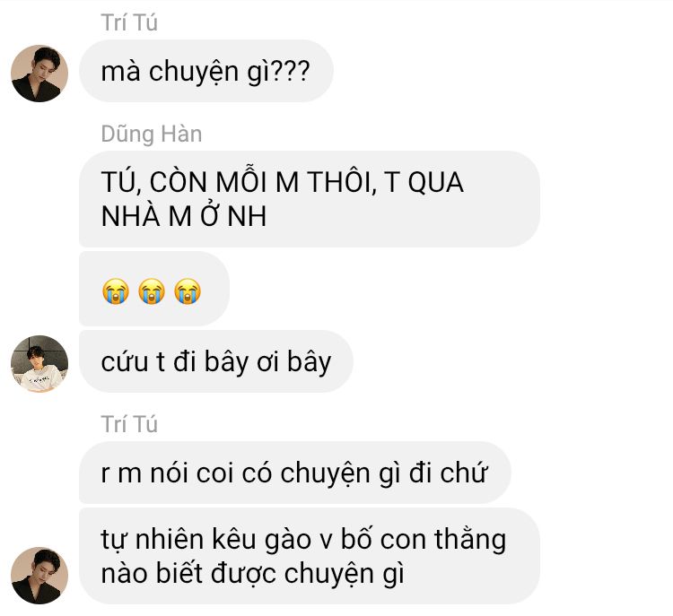673x616 pixels.
Task: Tap the leftmost crying emoji
Action: click(x=116, y=291)
